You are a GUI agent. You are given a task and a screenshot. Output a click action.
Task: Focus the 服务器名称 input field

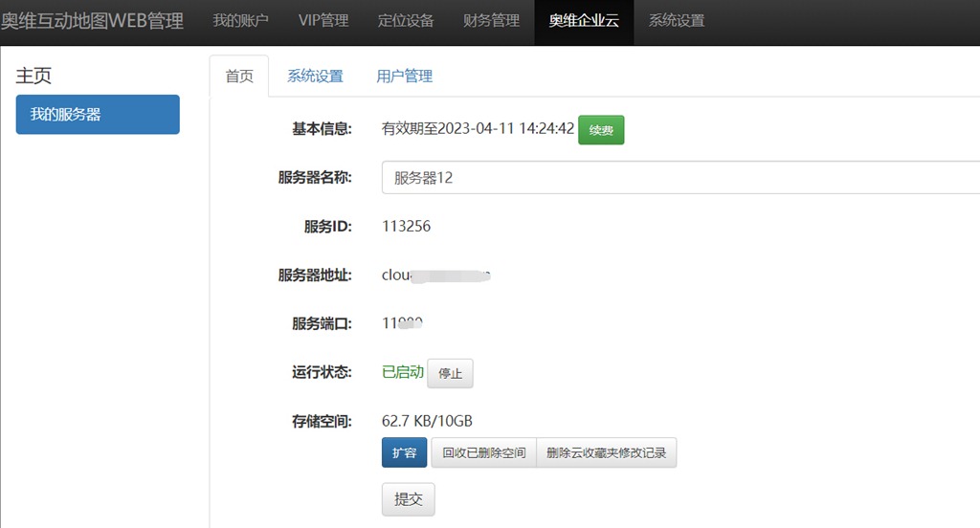(680, 178)
